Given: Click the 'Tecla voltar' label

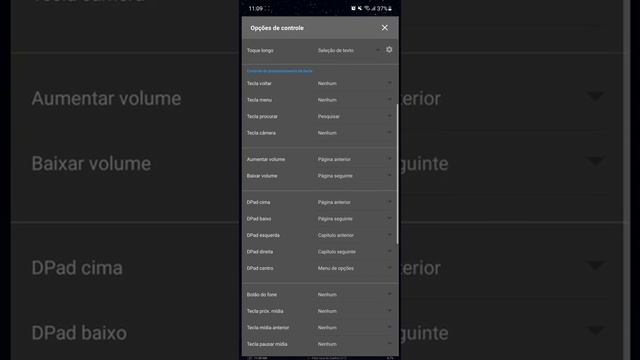Looking at the screenshot, I should click(x=259, y=83).
